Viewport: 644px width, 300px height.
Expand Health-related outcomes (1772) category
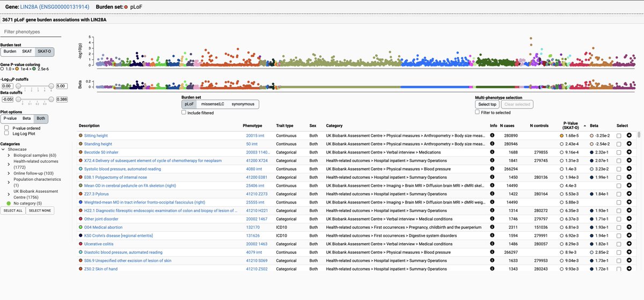click(9, 163)
